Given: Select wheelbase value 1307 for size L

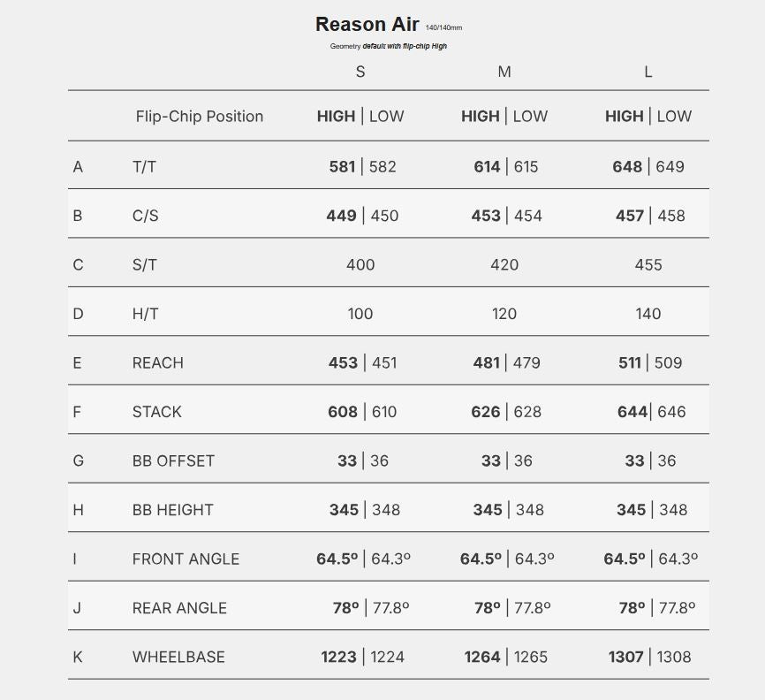Looking at the screenshot, I should (x=625, y=657).
